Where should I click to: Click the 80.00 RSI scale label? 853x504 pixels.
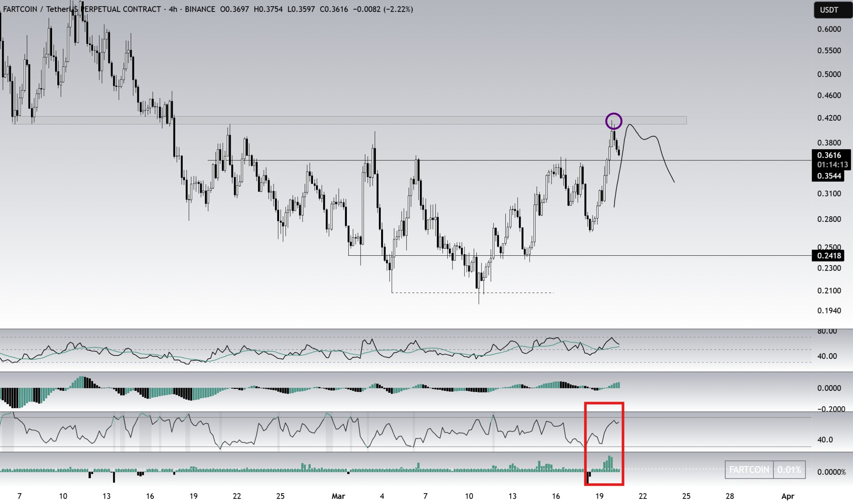(x=827, y=331)
